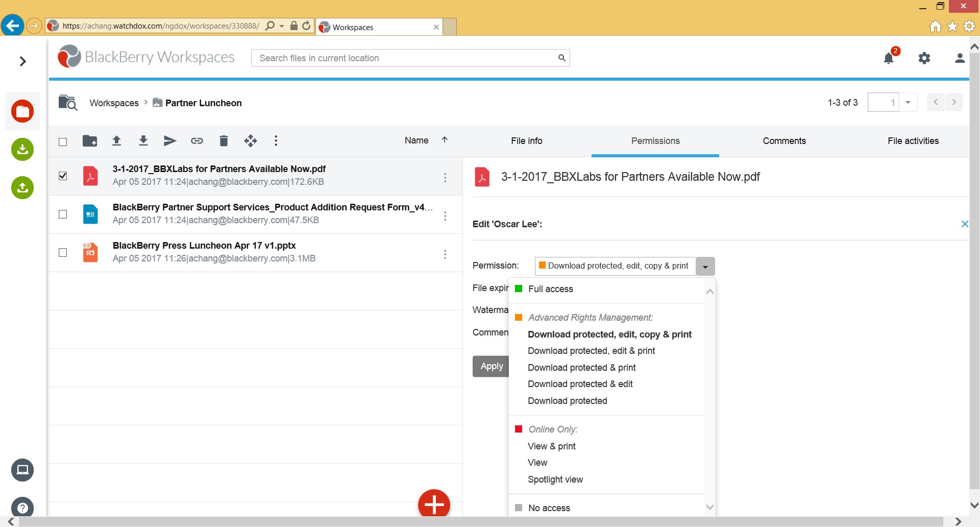Click the search files input field
Screen dimensions: 980x527
point(406,58)
